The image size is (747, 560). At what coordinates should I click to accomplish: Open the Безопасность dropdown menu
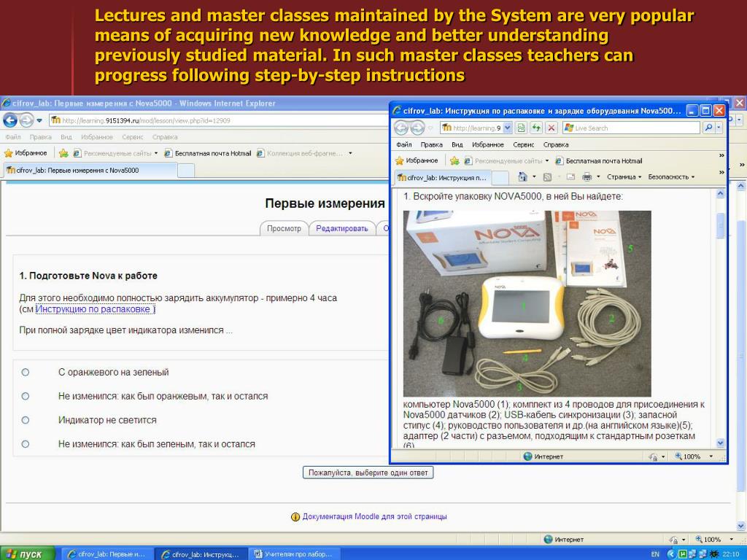[x=671, y=176]
